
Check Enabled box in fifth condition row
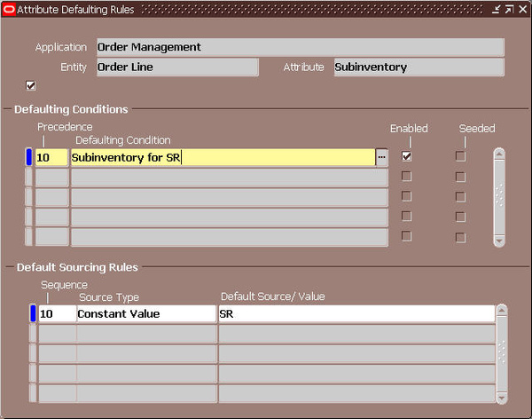coord(406,236)
